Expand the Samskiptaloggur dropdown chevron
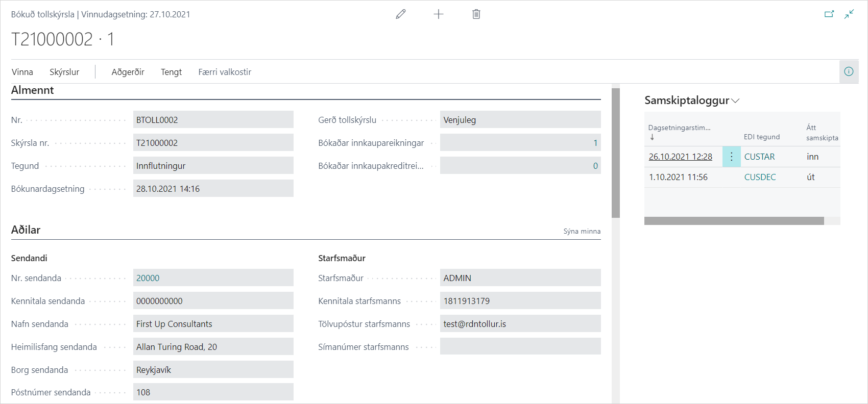 tap(735, 101)
